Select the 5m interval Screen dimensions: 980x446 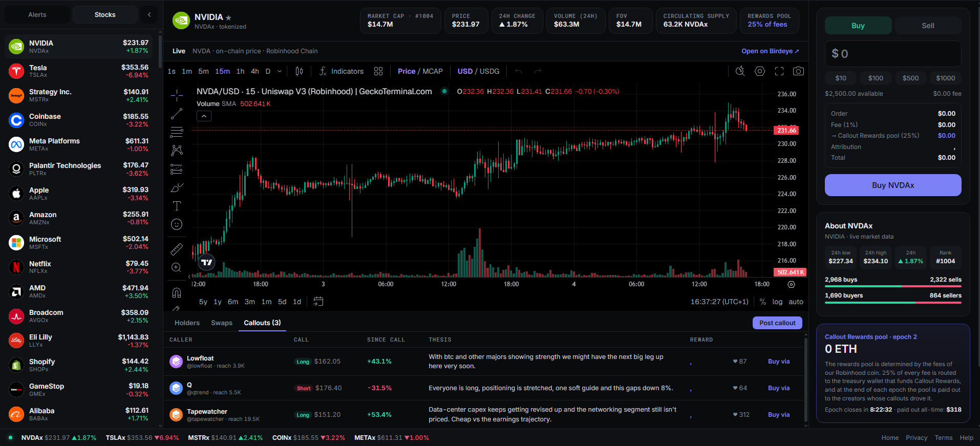(x=203, y=71)
